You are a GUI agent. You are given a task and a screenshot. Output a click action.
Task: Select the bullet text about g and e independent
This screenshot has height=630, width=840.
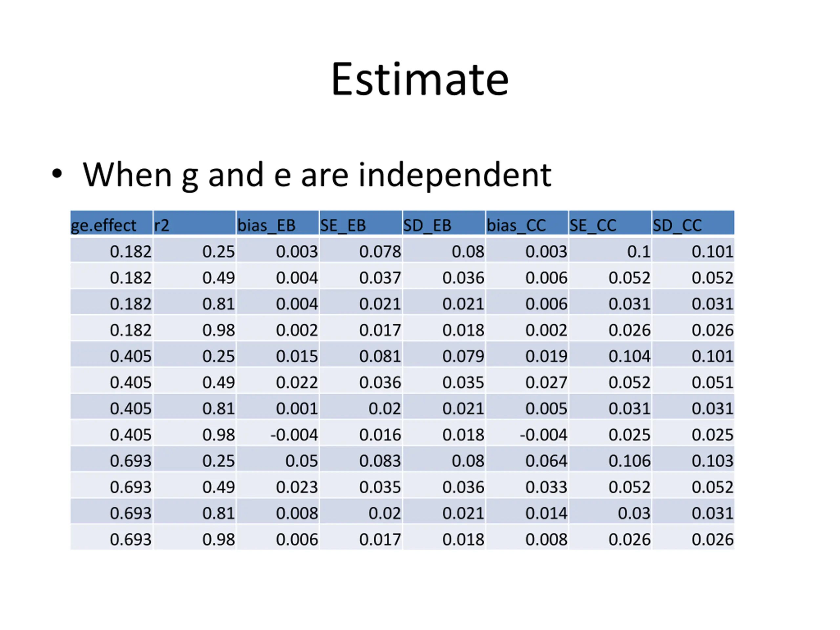[317, 175]
